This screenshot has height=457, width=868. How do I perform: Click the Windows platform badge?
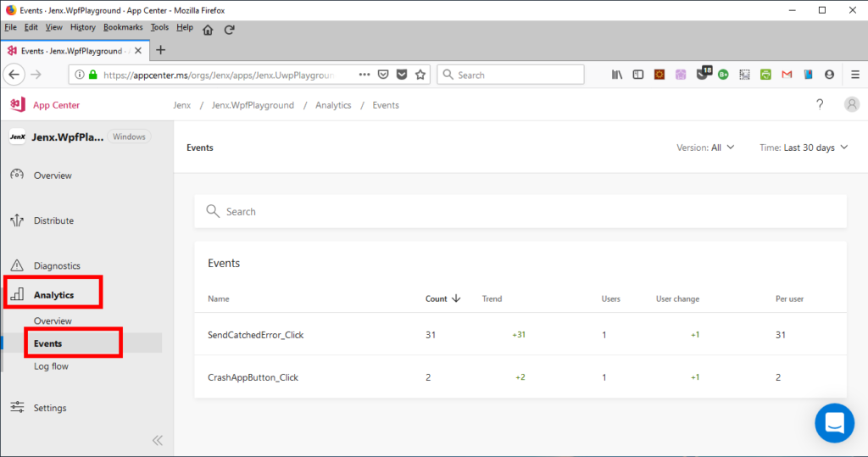click(x=129, y=137)
